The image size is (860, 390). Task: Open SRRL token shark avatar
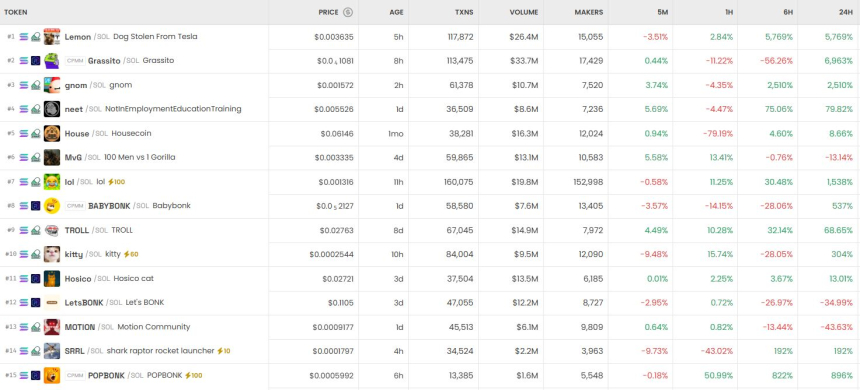pos(52,351)
